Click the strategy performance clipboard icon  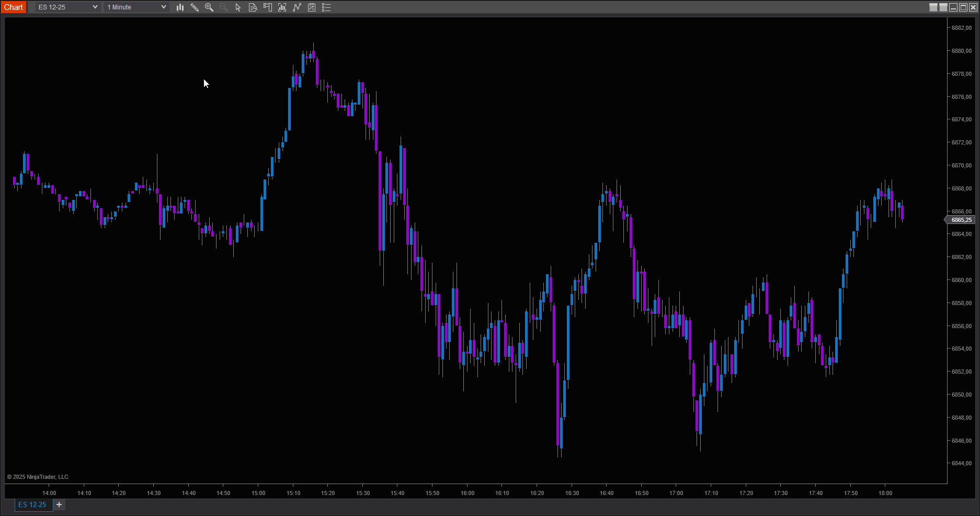pyautogui.click(x=312, y=7)
